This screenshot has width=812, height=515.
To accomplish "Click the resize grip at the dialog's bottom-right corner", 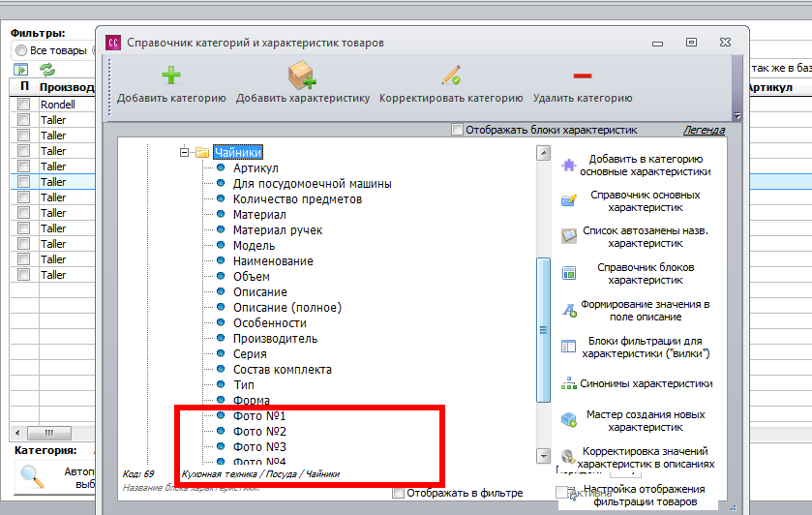I will [x=734, y=508].
